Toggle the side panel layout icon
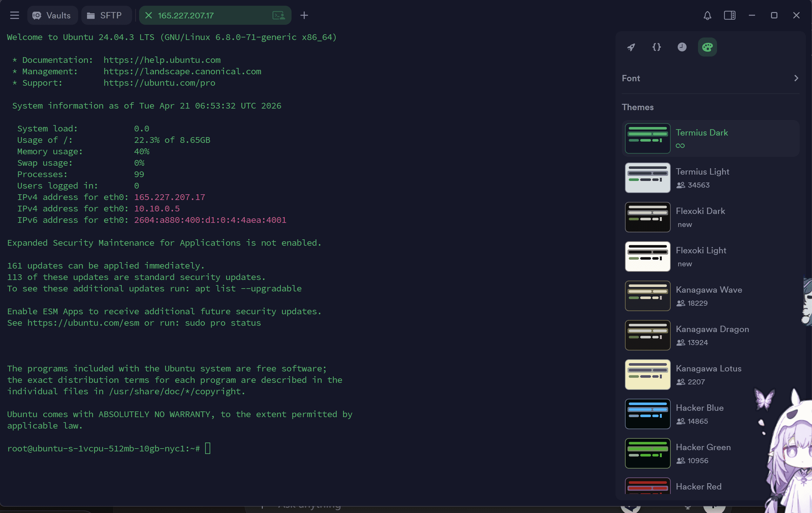Screen dimensions: 812x513 click(x=729, y=16)
